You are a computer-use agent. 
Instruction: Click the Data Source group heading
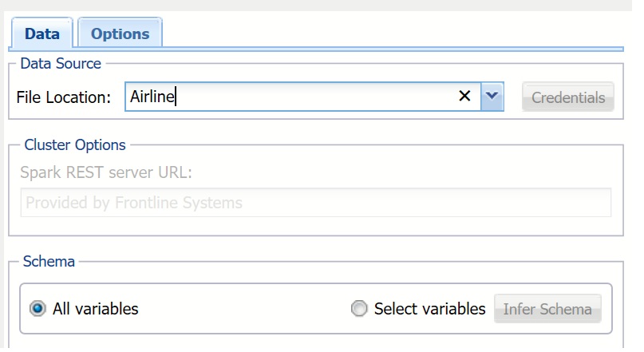[x=61, y=63]
